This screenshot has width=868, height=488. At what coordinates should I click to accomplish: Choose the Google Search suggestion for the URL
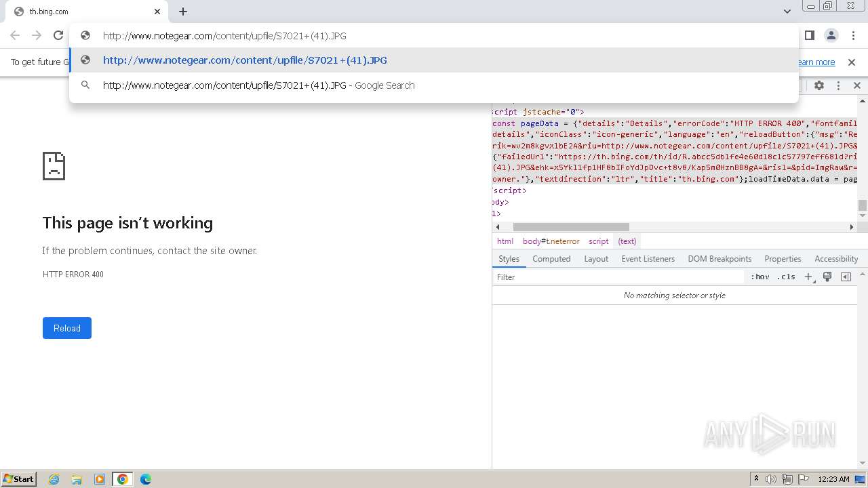point(434,85)
